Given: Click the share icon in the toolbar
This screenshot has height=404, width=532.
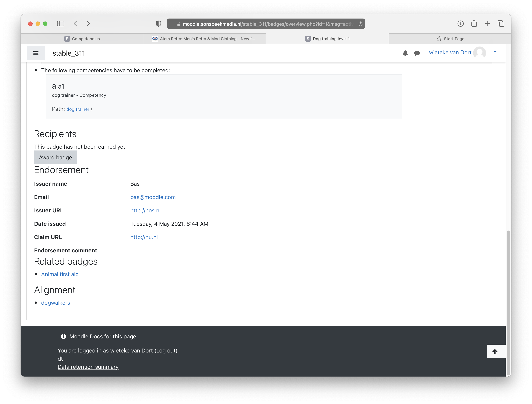Looking at the screenshot, I should [474, 23].
